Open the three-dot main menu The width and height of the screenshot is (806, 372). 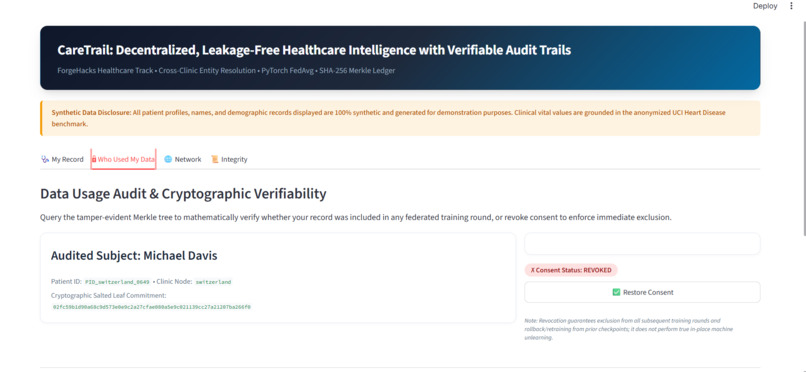point(791,6)
